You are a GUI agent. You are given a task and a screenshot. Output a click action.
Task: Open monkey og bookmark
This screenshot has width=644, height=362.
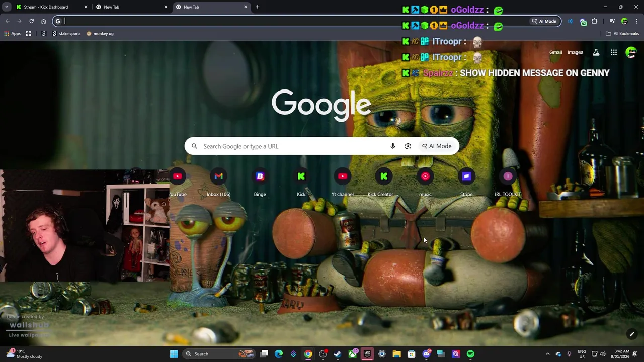100,34
